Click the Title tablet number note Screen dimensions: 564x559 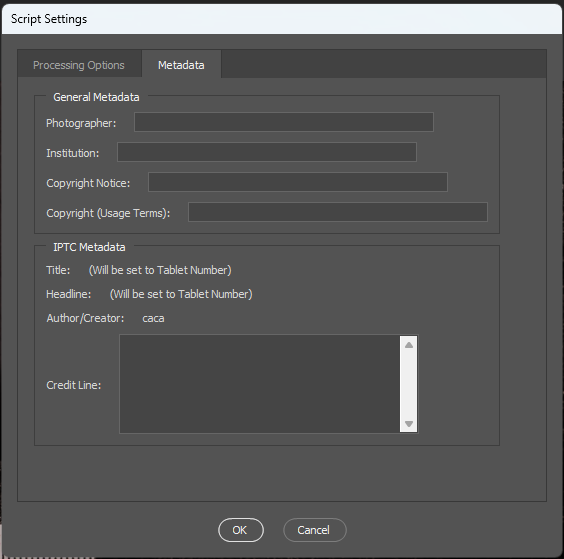click(x=160, y=270)
